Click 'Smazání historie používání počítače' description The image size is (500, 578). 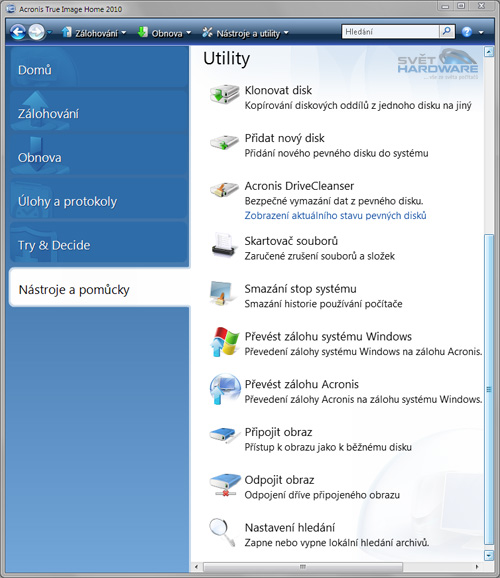(323, 304)
